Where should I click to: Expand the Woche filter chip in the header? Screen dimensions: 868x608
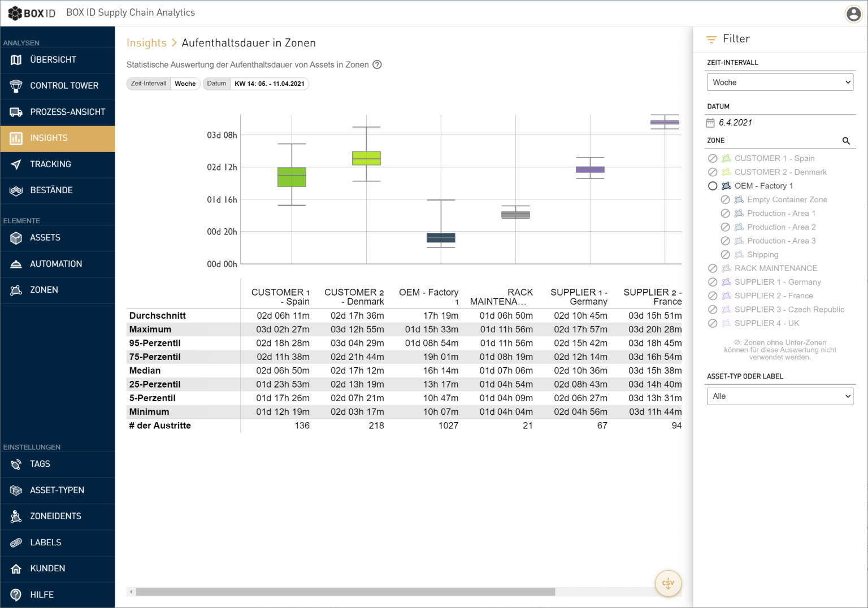[x=185, y=83]
